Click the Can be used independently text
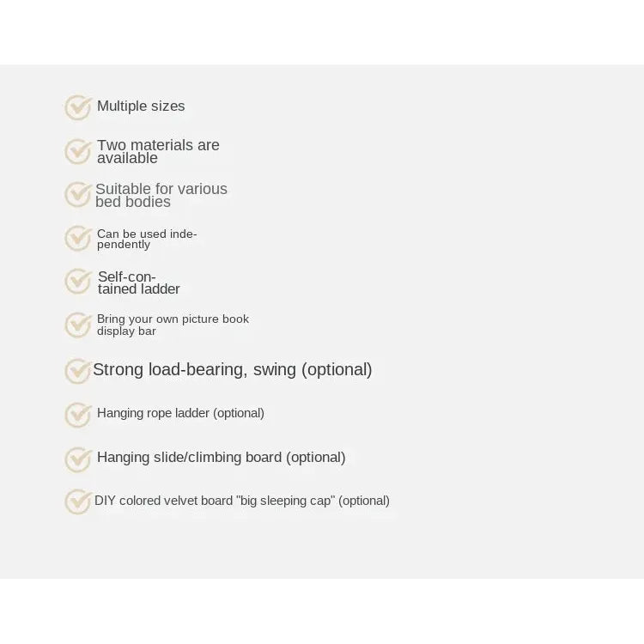The width and height of the screenshot is (644, 644). tap(147, 239)
